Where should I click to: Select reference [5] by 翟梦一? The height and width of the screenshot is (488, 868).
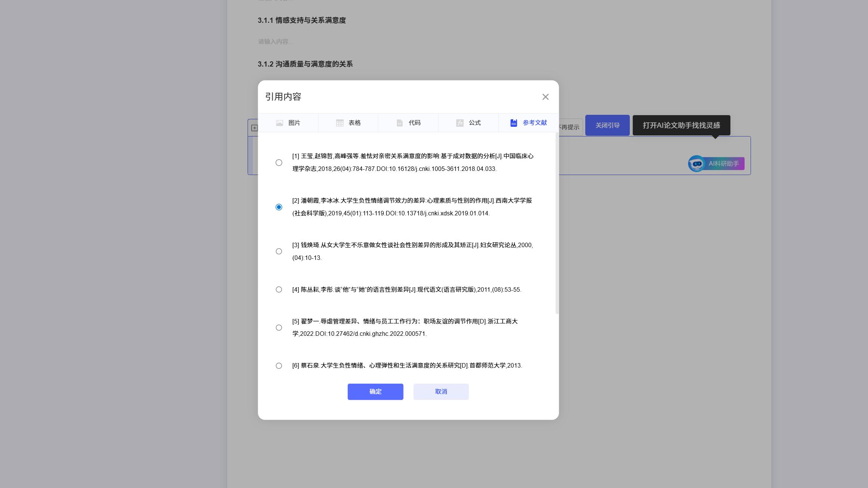(x=279, y=328)
